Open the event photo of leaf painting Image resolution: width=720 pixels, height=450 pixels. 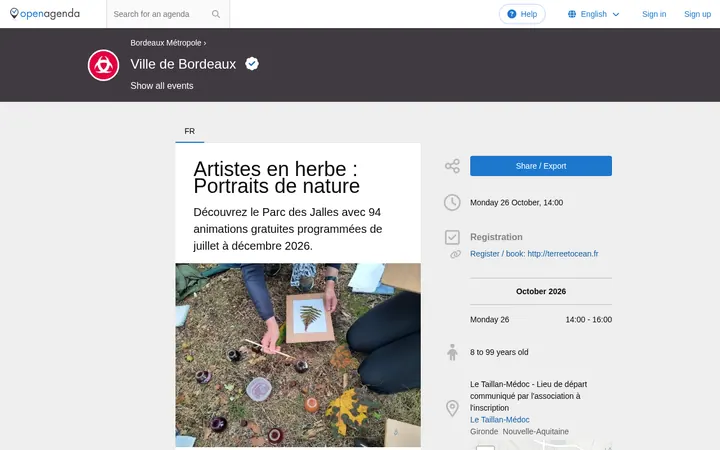tap(298, 355)
